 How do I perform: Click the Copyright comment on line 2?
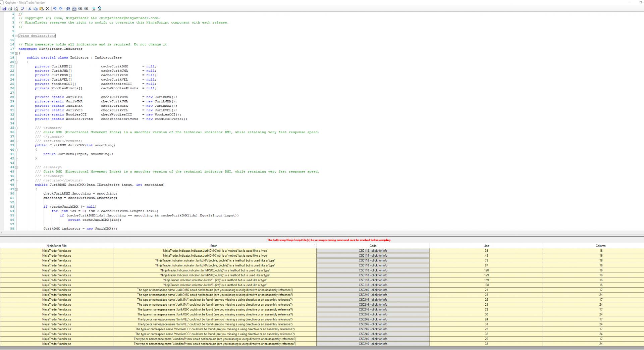(x=90, y=18)
